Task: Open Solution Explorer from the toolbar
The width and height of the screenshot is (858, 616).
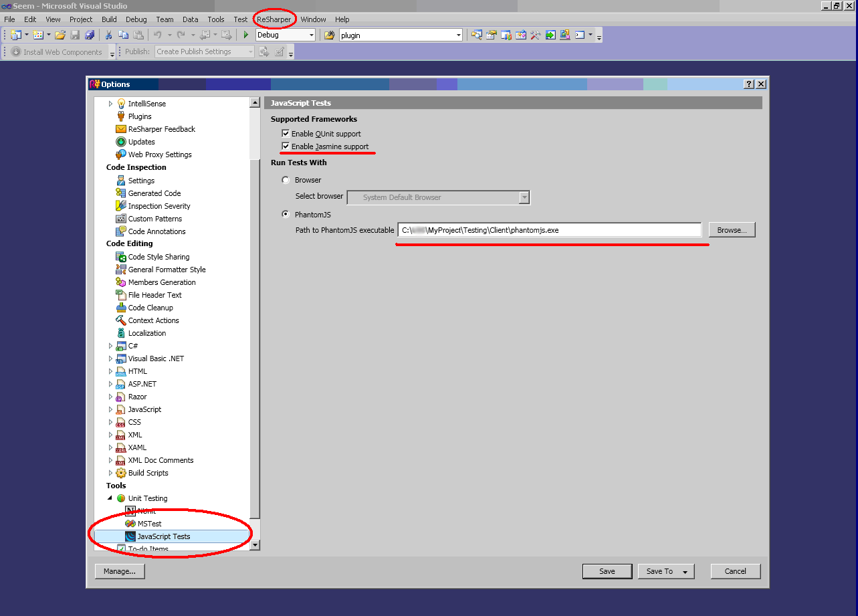Action: pyautogui.click(x=477, y=35)
